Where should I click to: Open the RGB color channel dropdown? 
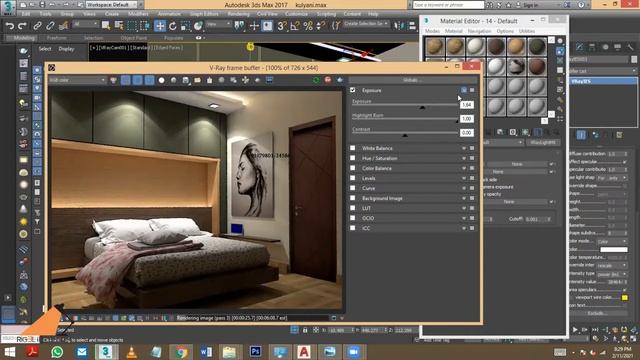[x=77, y=80]
